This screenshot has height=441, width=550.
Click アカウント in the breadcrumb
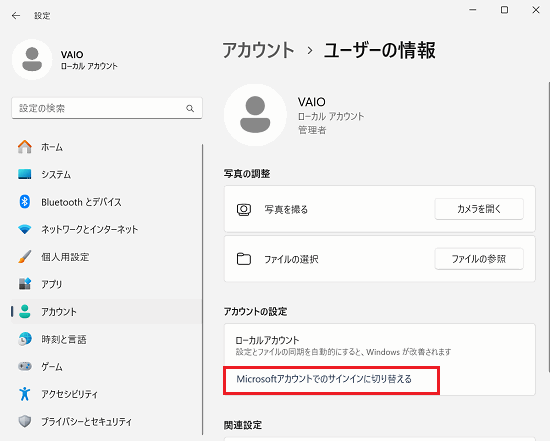258,50
